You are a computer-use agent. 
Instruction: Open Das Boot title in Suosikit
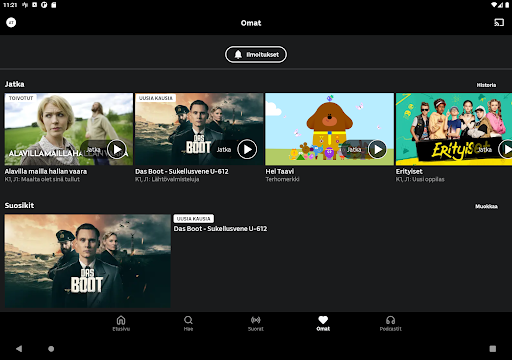[x=220, y=229]
